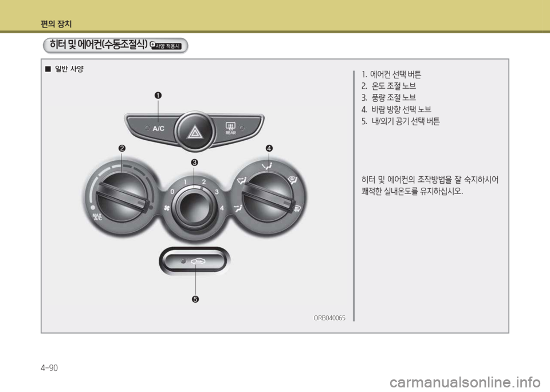Click fan speed number 1
The width and height of the screenshot is (550, 392).
click(x=185, y=182)
